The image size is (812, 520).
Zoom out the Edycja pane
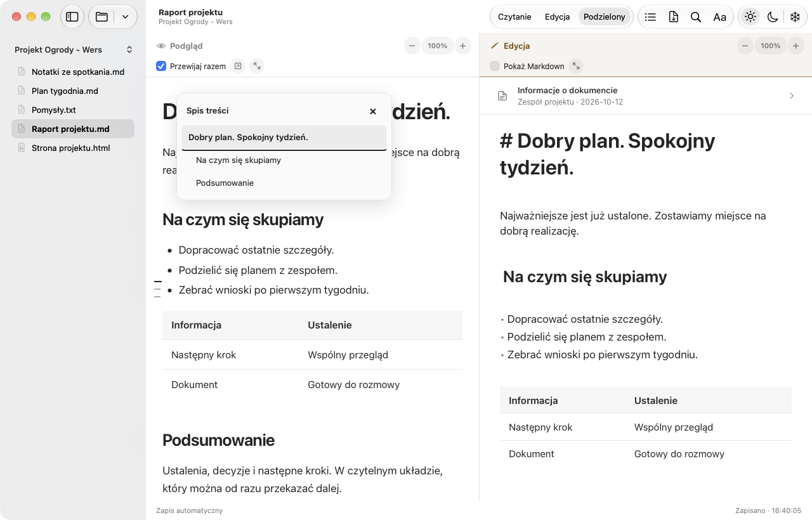click(745, 46)
